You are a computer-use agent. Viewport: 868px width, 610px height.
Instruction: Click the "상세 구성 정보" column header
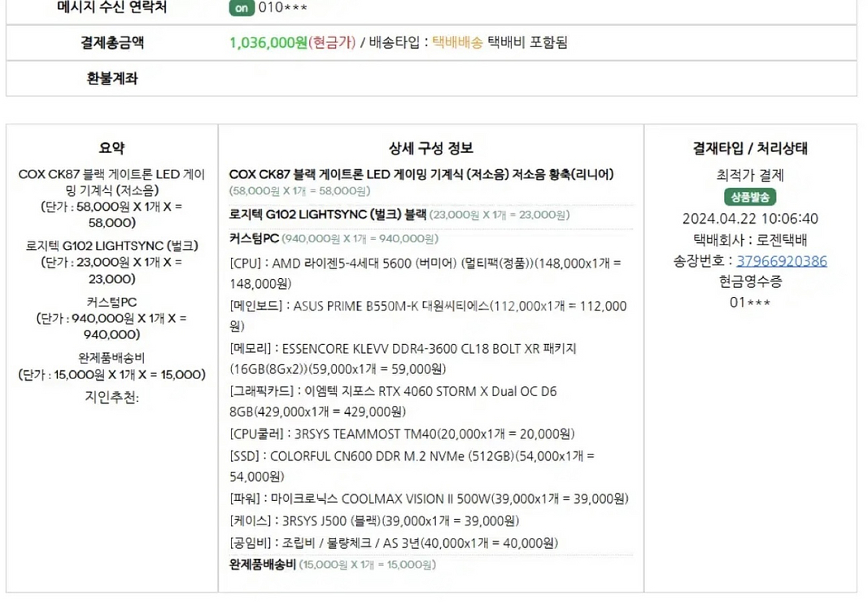(x=430, y=148)
